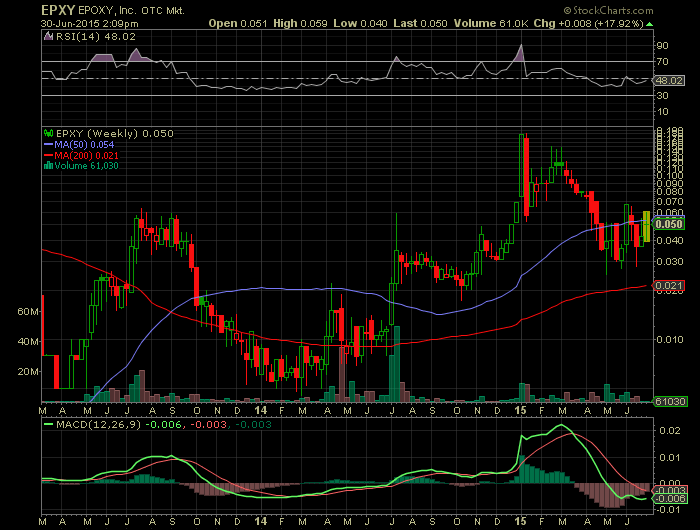Click the yellow highlighted latest weekly candle

pyautogui.click(x=646, y=226)
